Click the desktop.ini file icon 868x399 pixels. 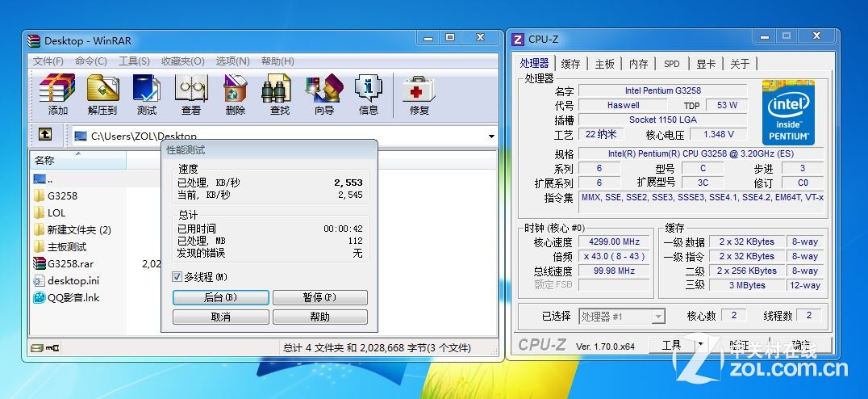click(39, 280)
